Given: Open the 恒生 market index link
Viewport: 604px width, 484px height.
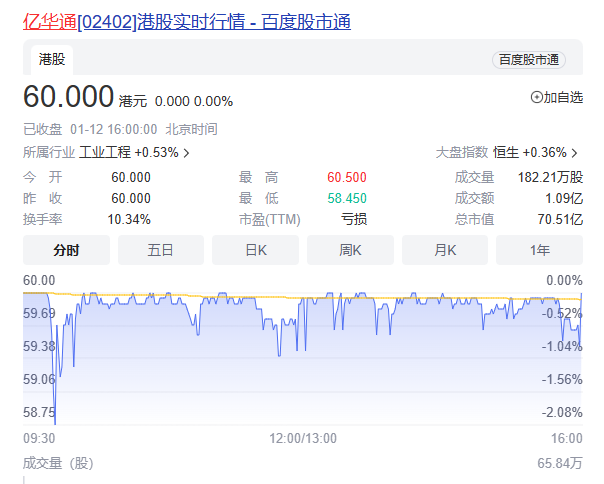Looking at the screenshot, I should pos(506,153).
